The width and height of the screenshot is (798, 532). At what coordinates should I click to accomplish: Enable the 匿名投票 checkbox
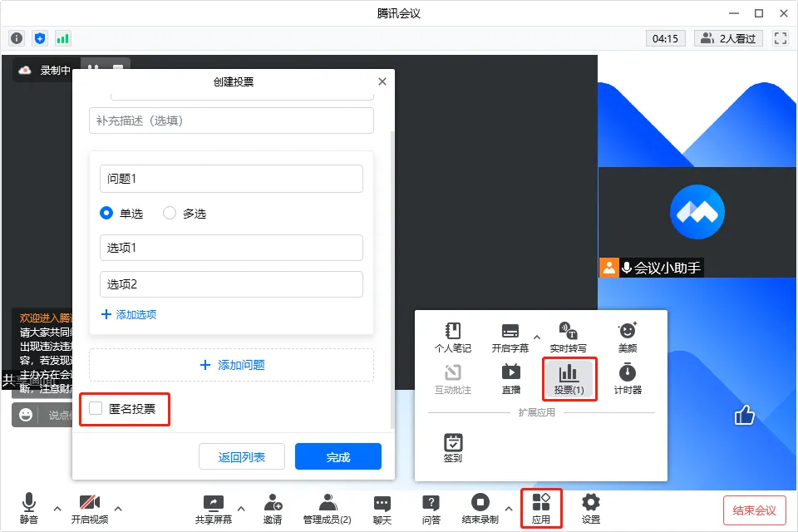coord(96,408)
